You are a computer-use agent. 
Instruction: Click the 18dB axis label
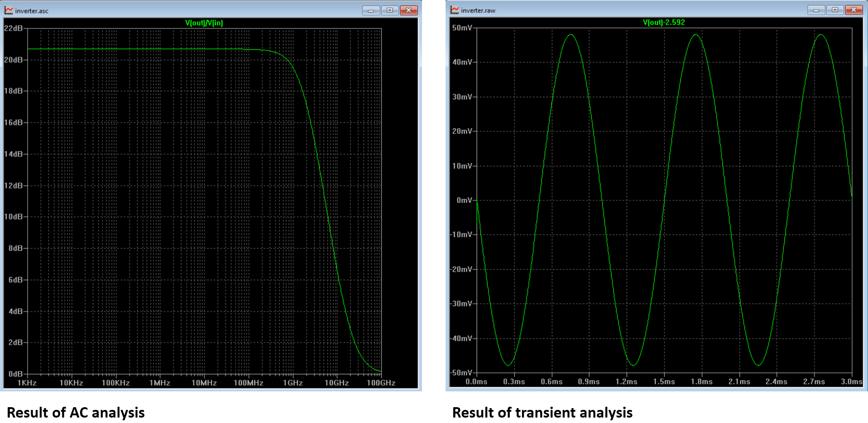pyautogui.click(x=14, y=91)
